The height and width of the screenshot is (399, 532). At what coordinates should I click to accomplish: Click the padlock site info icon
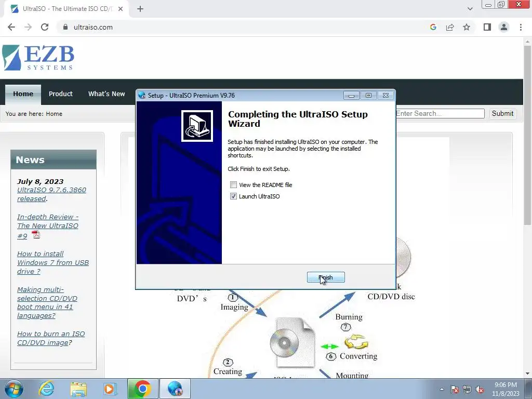tap(65, 27)
